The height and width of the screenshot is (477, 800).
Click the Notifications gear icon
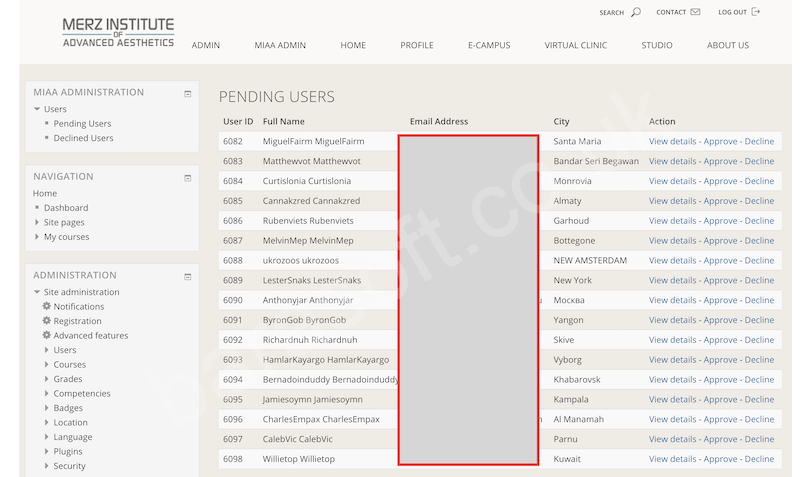(x=46, y=306)
